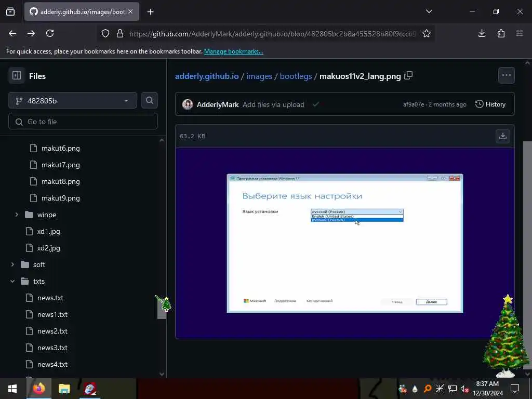Open news1.txt file

52,314
